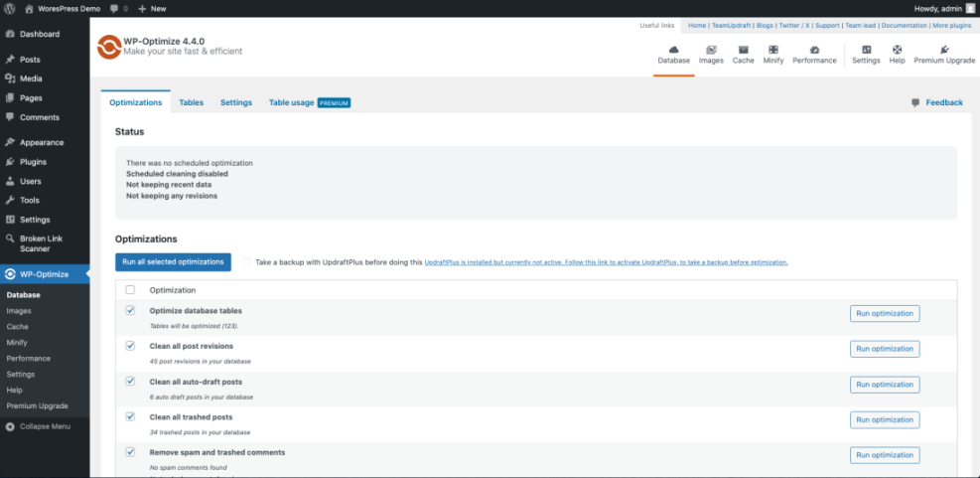This screenshot has height=478, width=980.
Task: Open Comments in admin sidebar
Action: tap(40, 117)
